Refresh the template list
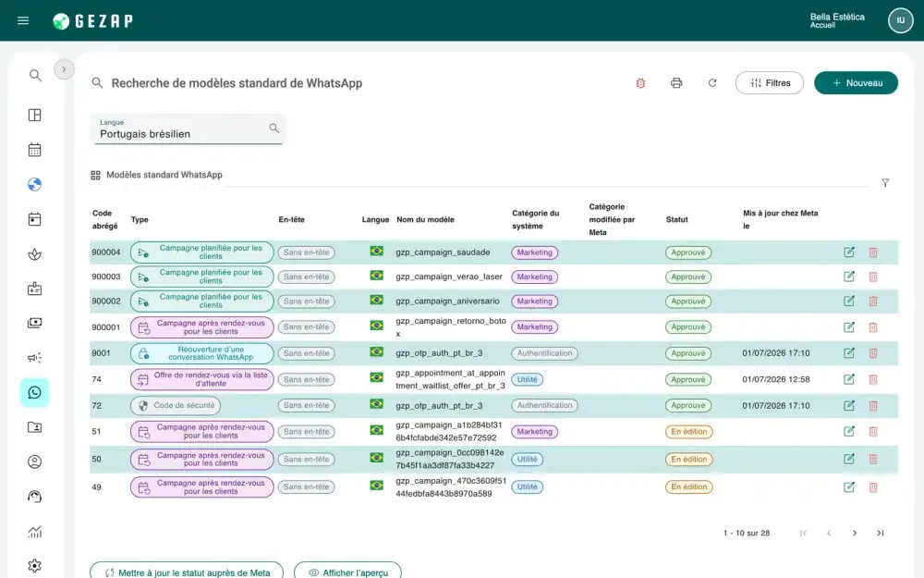This screenshot has width=924, height=578. (712, 83)
